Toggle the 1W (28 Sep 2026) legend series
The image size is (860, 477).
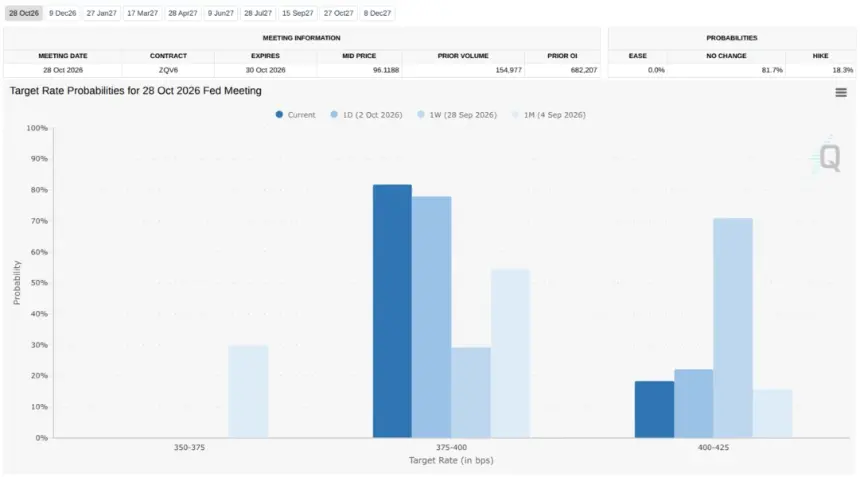[x=457, y=115]
